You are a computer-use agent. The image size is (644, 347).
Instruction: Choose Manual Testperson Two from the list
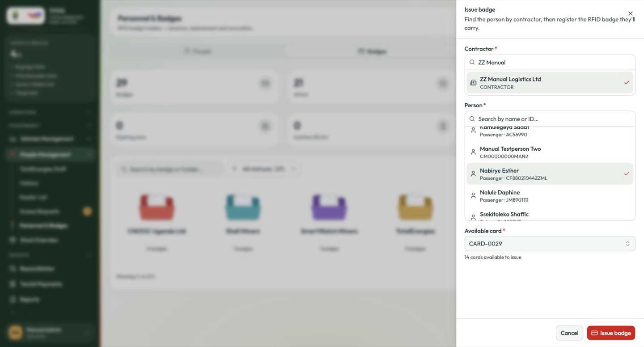pyautogui.click(x=550, y=152)
